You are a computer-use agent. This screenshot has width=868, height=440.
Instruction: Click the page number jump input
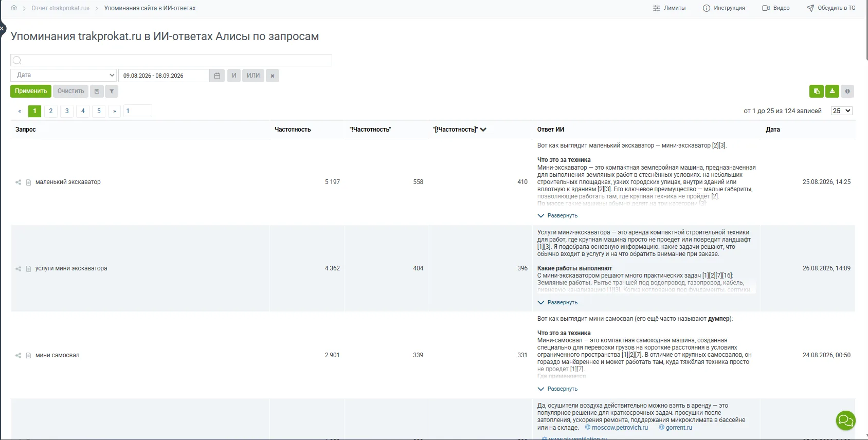[x=138, y=111]
